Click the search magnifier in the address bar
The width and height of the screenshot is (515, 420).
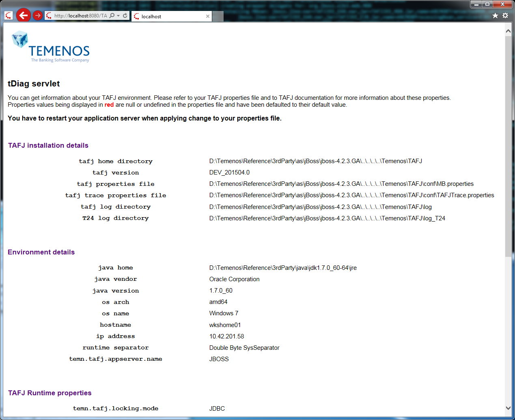pyautogui.click(x=112, y=16)
